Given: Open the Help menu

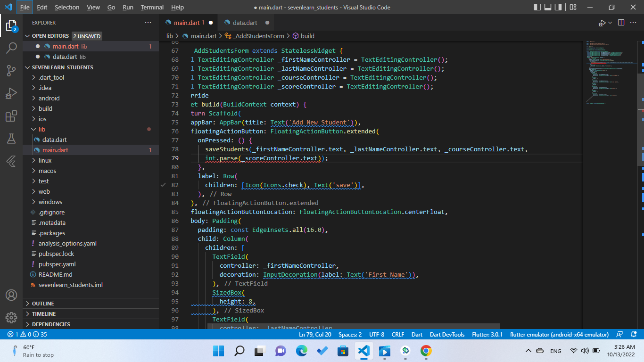Looking at the screenshot, I should (177, 8).
